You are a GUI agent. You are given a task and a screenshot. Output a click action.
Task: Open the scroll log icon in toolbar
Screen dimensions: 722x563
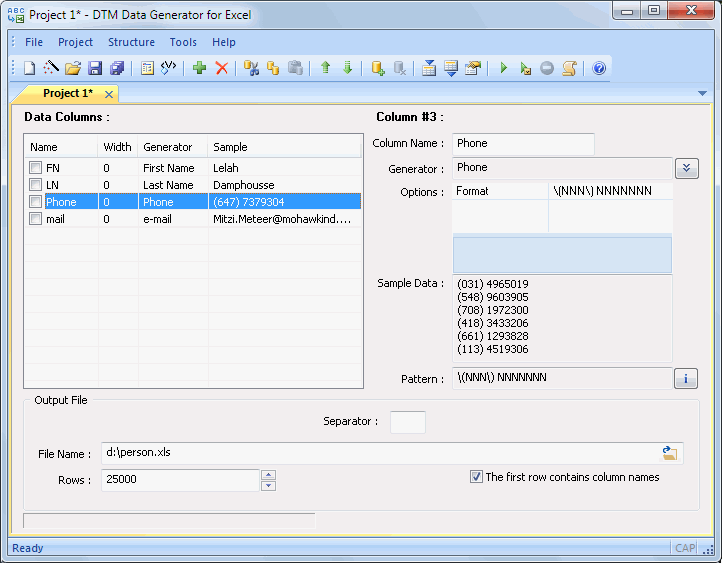tap(570, 68)
